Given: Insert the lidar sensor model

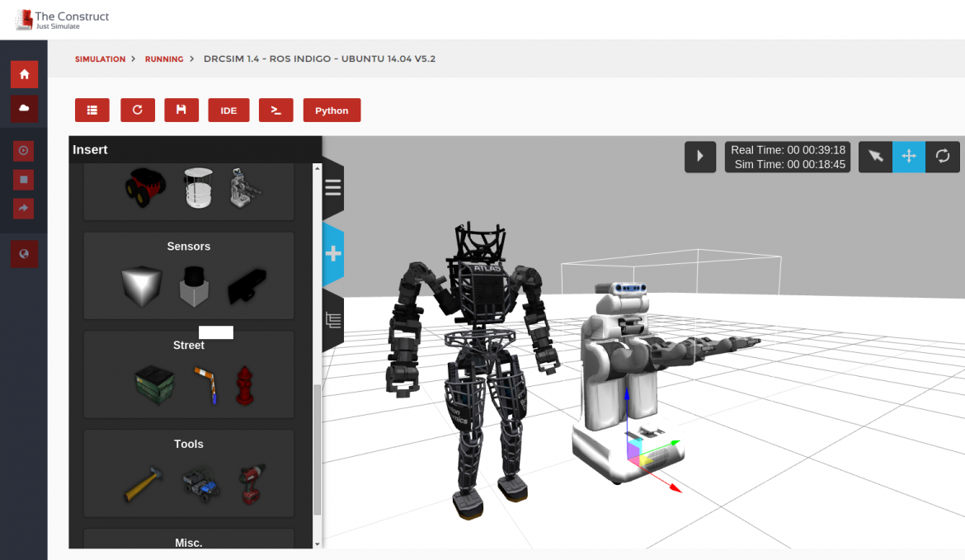Looking at the screenshot, I should click(x=195, y=286).
